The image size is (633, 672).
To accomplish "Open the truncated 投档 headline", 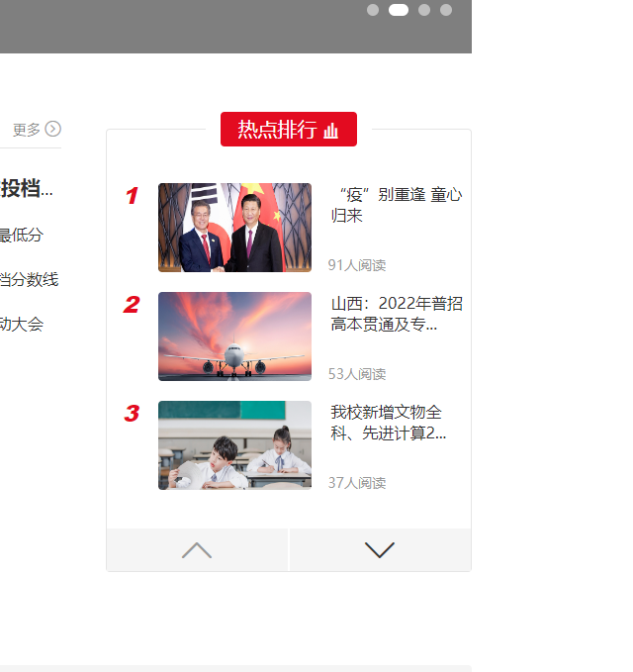I will pos(27,188).
